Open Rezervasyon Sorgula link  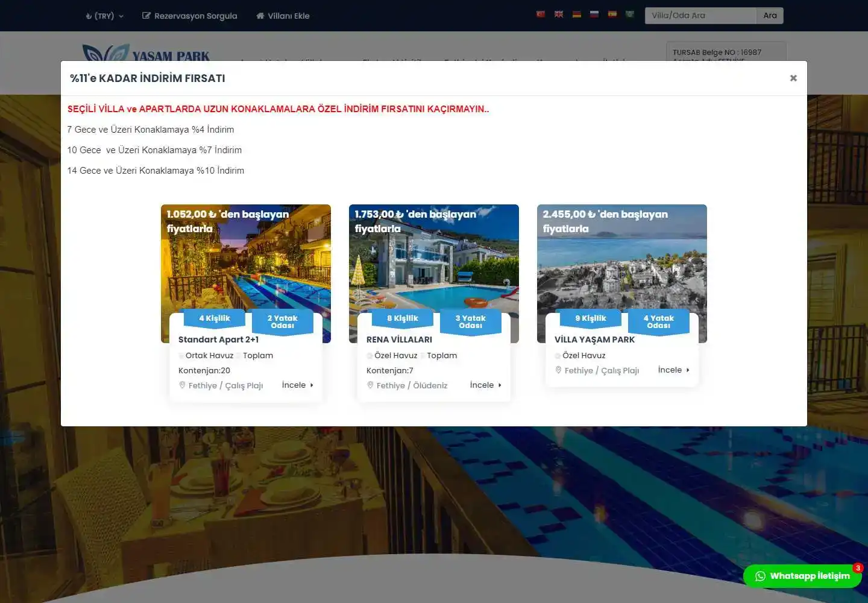coord(189,16)
